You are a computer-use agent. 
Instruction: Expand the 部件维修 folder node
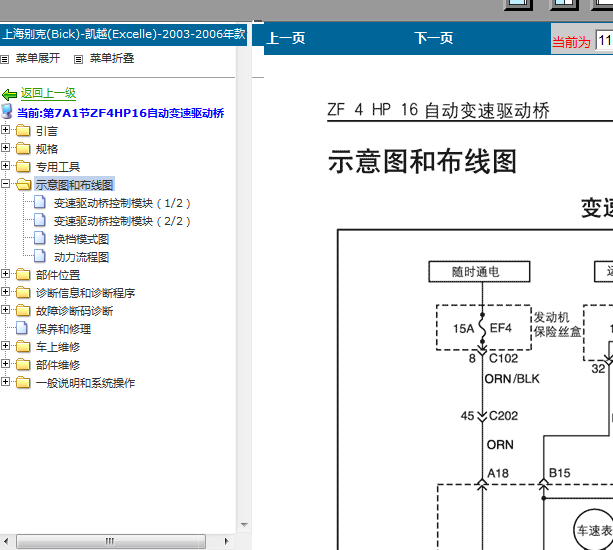tap(5, 364)
